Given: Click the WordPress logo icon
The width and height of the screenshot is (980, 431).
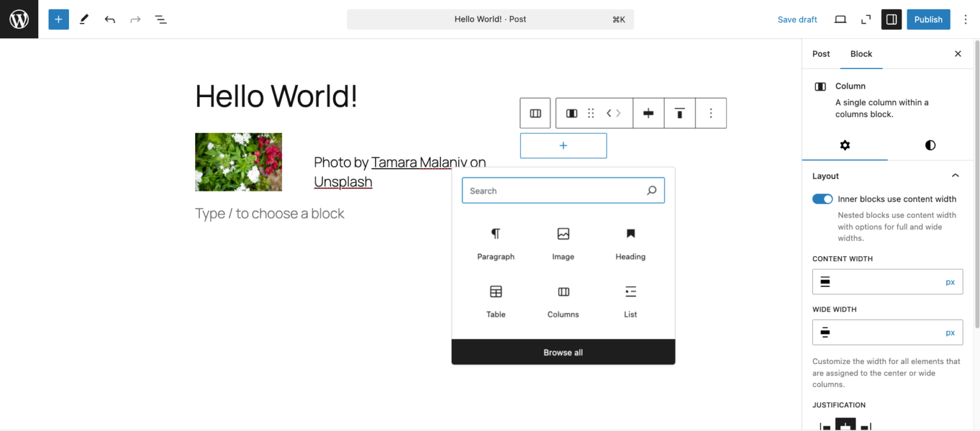Looking at the screenshot, I should pos(19,19).
